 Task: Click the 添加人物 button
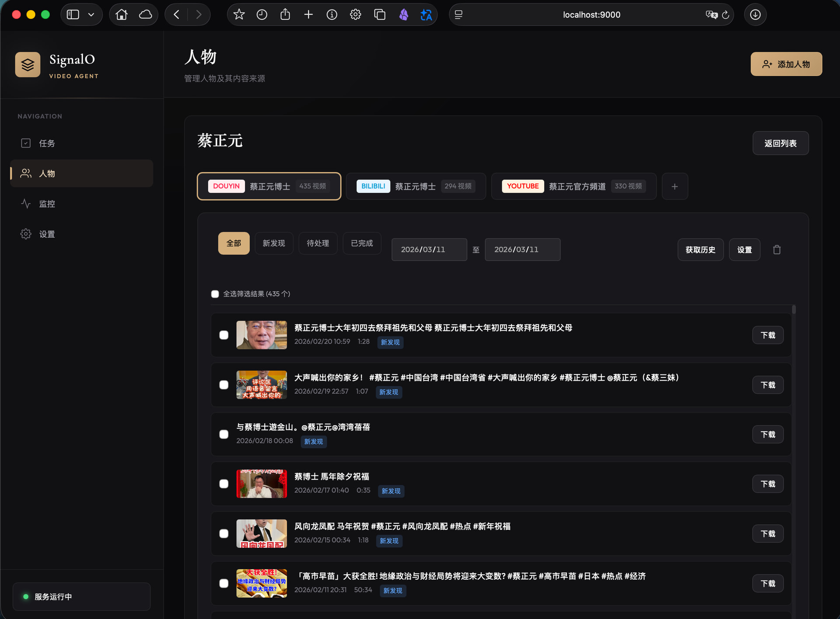[x=786, y=64]
